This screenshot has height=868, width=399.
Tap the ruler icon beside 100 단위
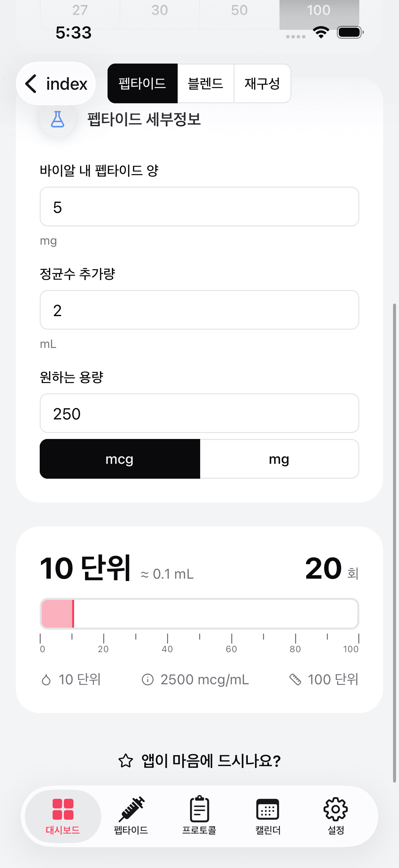(x=295, y=679)
